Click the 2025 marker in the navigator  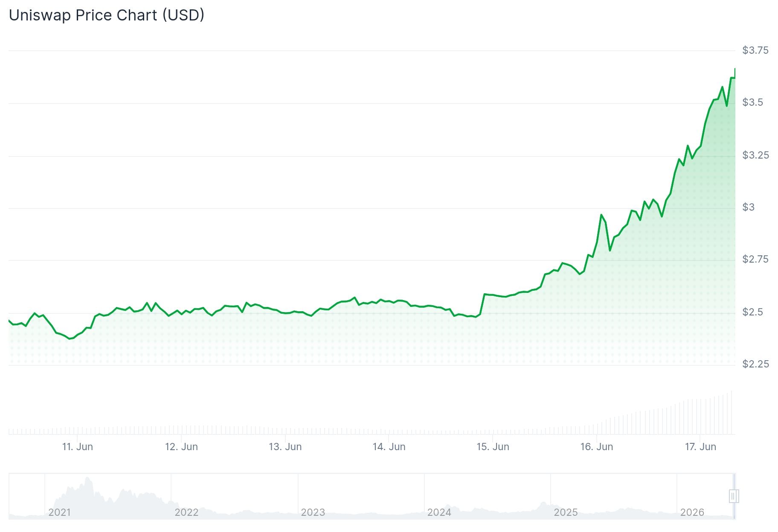566,512
